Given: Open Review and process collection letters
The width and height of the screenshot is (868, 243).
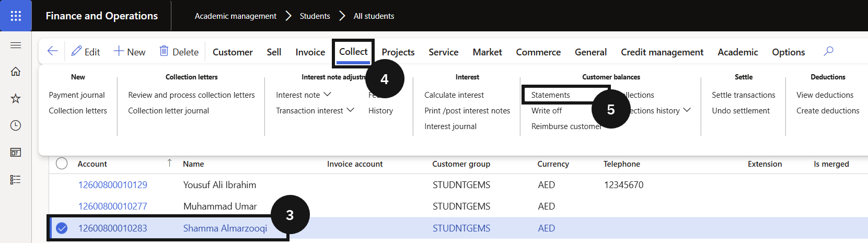Looking at the screenshot, I should pos(191,95).
